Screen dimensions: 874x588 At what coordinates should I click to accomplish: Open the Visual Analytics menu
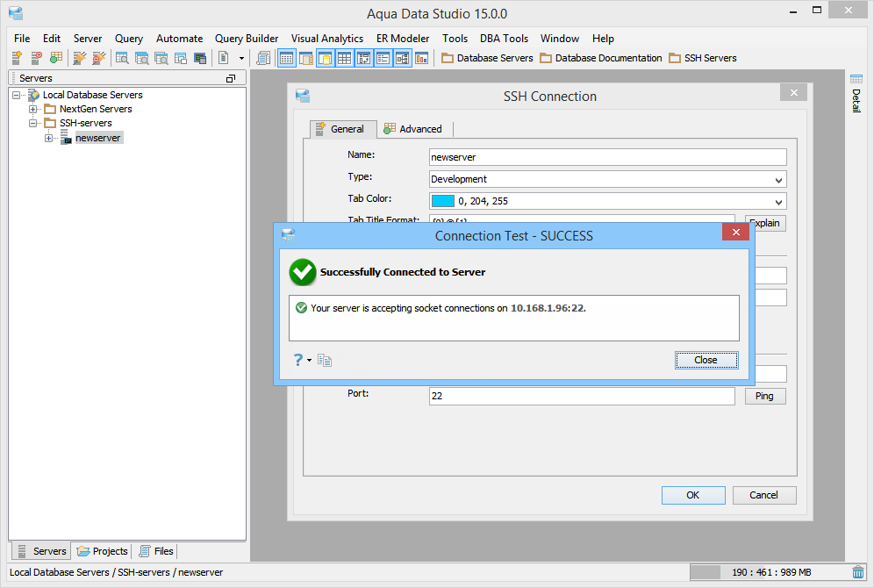click(327, 39)
